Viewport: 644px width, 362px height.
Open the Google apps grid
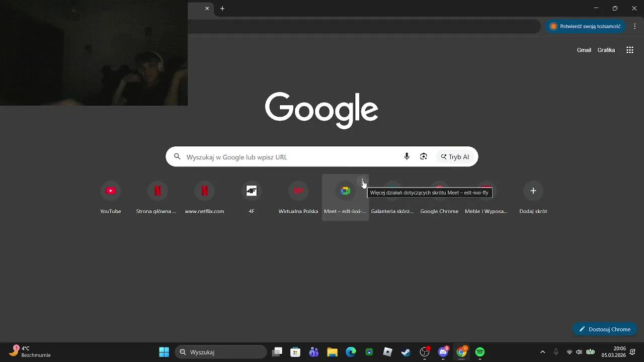(630, 50)
